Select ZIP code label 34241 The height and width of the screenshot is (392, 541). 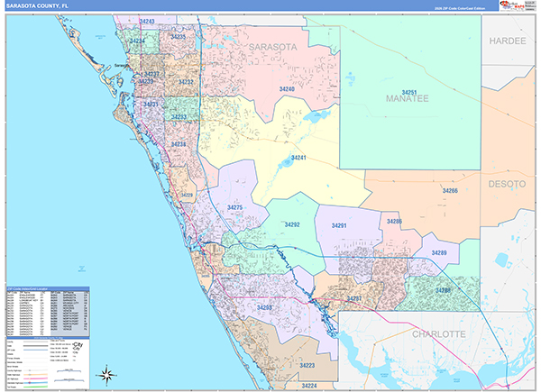point(298,158)
